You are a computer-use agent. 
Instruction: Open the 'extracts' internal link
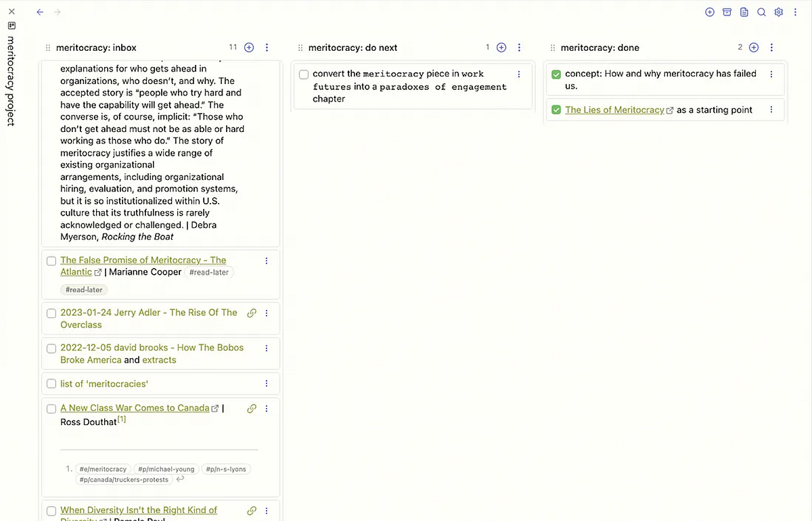[159, 360]
